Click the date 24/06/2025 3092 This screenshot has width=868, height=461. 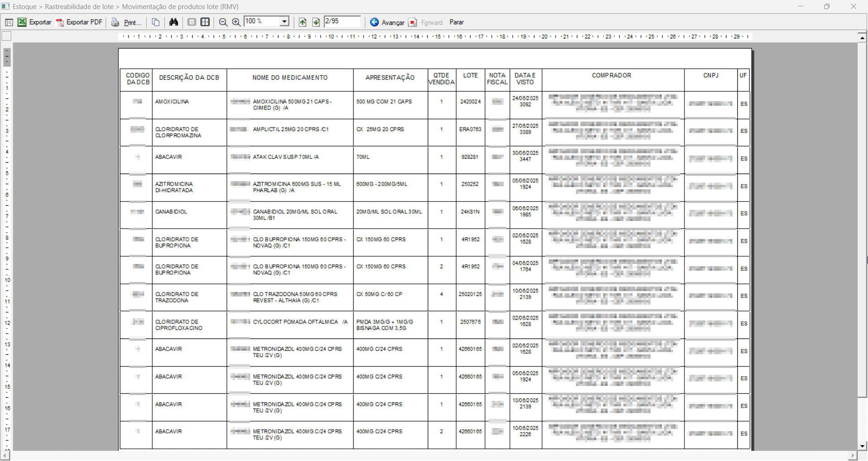tap(525, 101)
